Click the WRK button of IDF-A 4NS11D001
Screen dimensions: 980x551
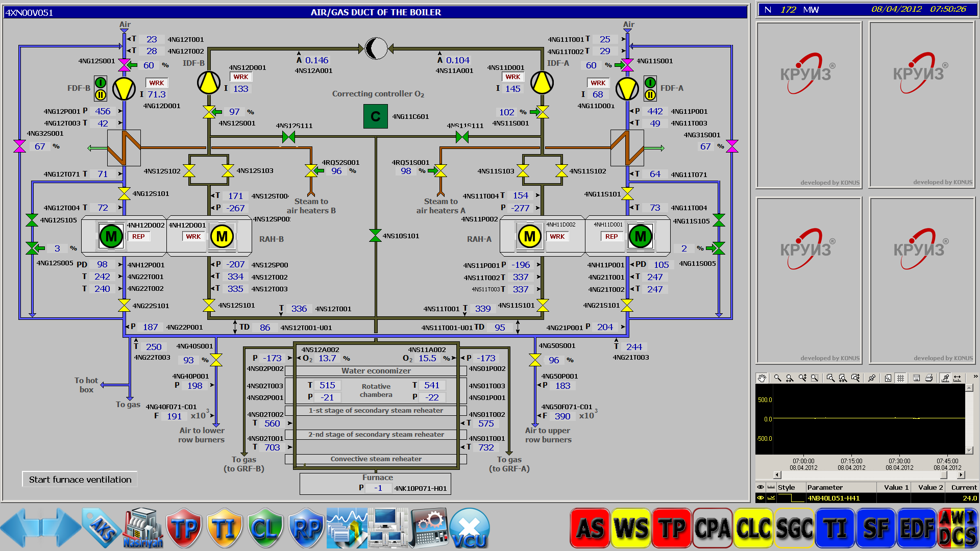click(513, 77)
